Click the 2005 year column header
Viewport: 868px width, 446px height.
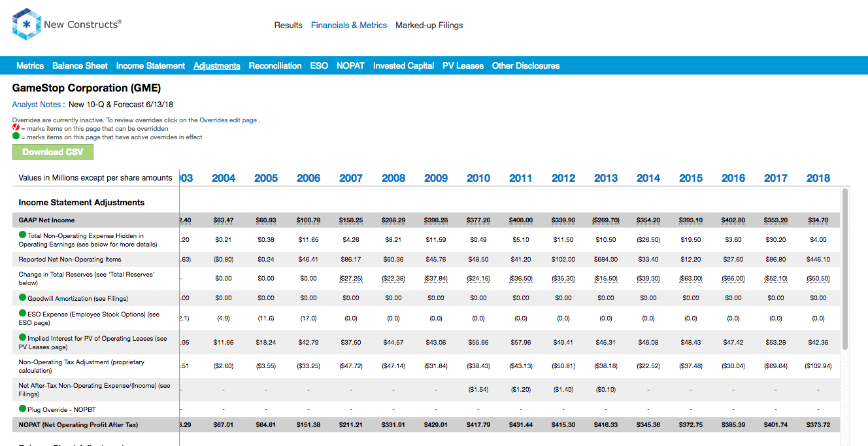[x=266, y=178]
